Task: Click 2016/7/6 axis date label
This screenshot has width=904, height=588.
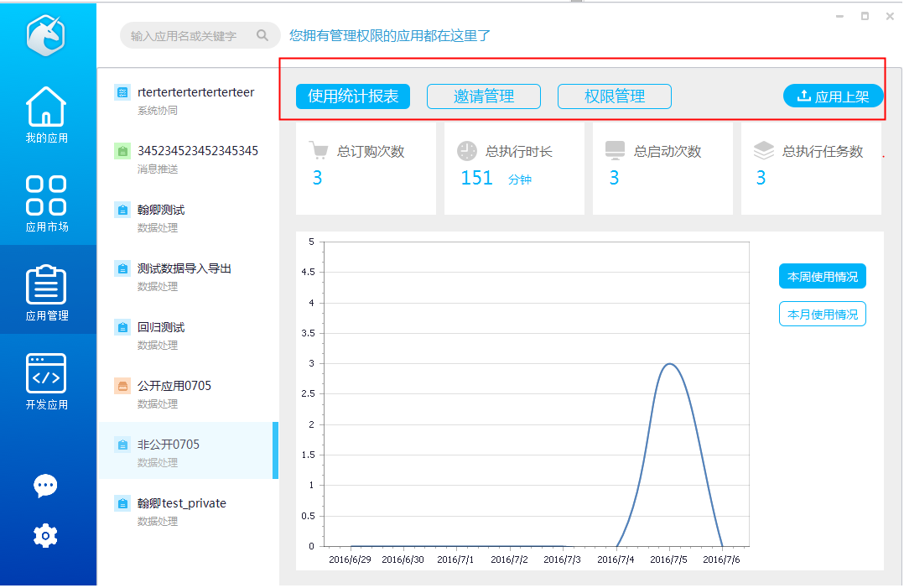Action: [x=721, y=559]
